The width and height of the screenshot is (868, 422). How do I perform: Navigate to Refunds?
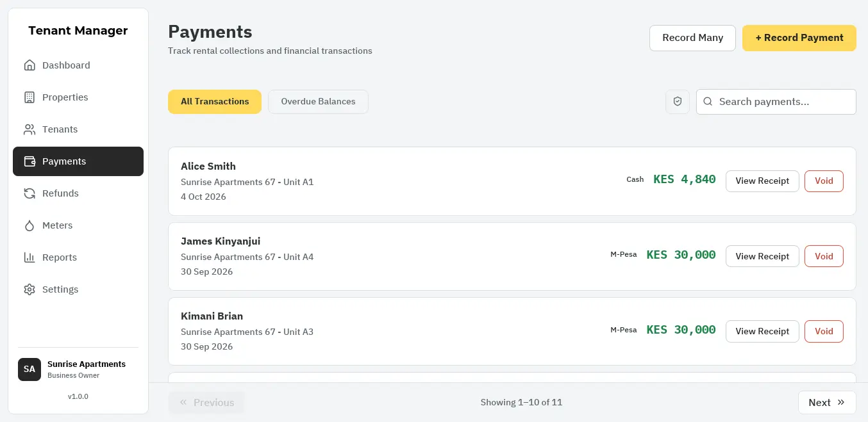point(78,193)
